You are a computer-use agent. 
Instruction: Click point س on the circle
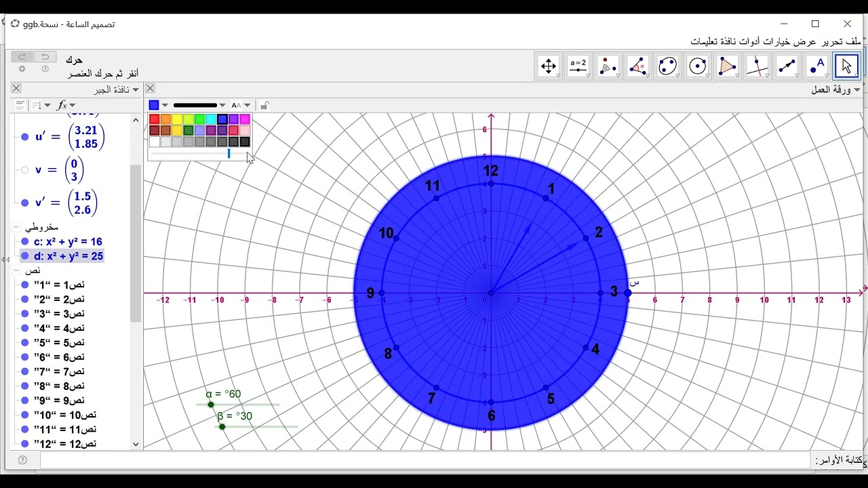[x=628, y=293]
